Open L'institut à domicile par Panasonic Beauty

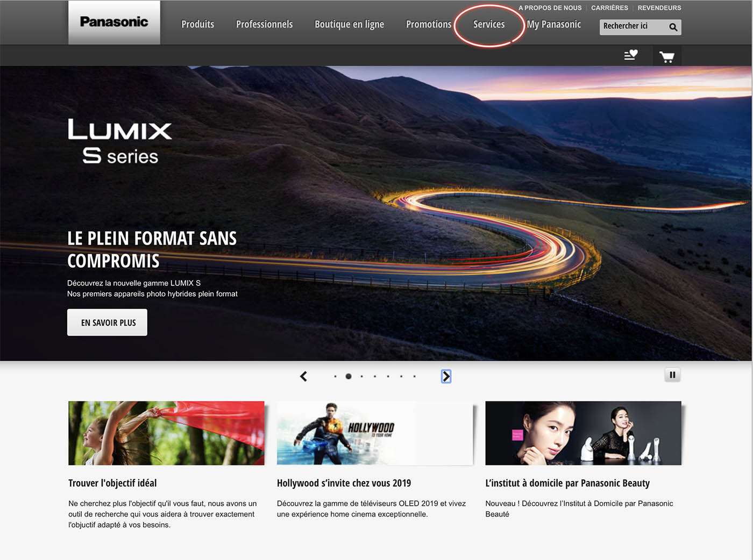(x=567, y=483)
